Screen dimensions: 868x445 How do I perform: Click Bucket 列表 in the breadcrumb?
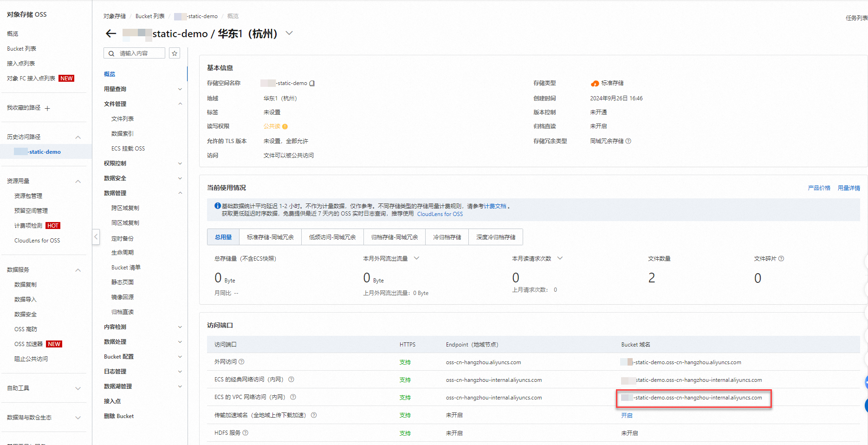pos(150,16)
